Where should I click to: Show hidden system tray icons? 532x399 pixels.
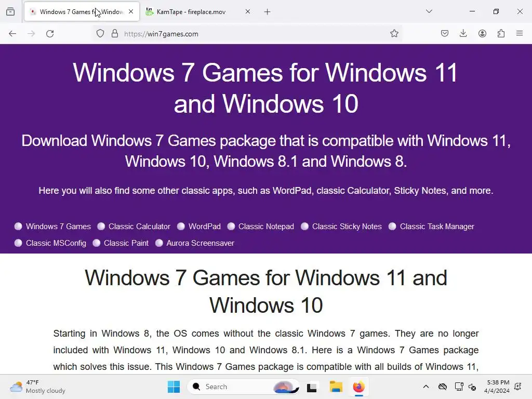(426, 387)
